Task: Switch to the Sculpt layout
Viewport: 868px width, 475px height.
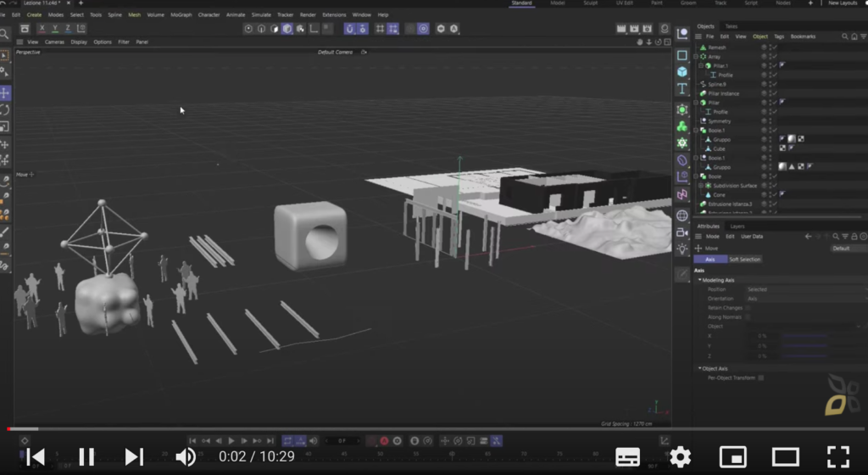Action: click(x=590, y=3)
